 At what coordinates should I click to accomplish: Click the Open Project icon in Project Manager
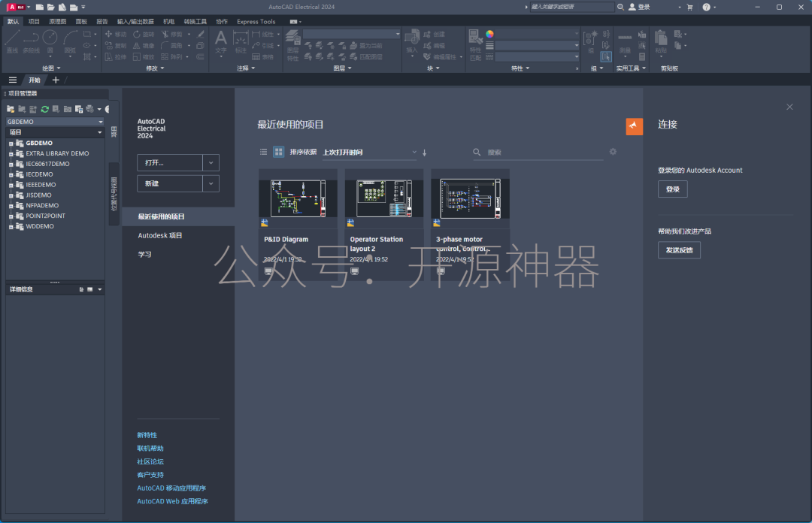click(11, 109)
